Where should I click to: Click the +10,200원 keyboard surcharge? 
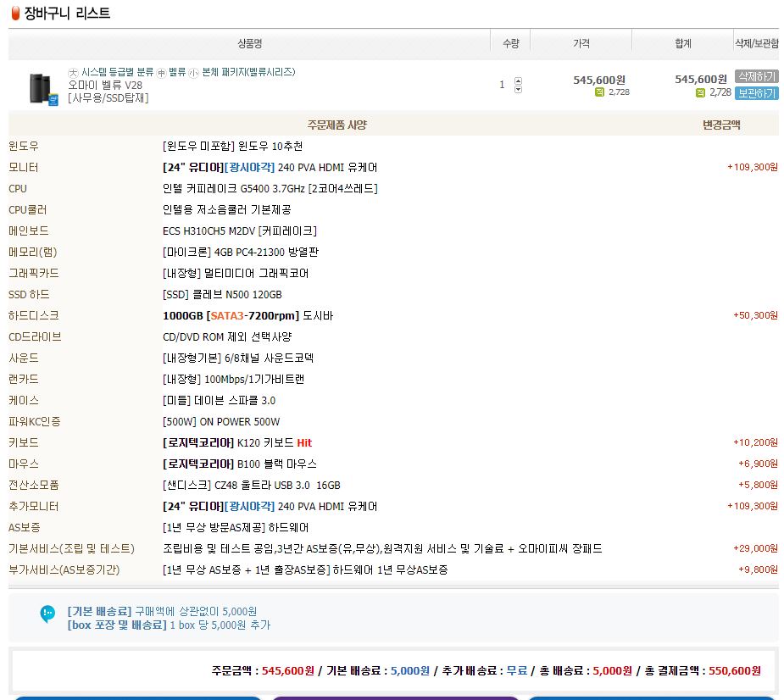click(755, 442)
